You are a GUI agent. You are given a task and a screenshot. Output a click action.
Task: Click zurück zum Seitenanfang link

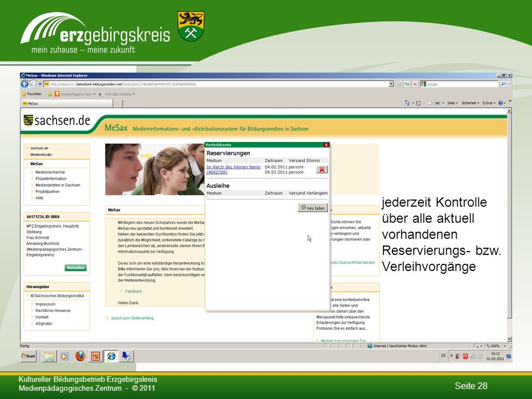[132, 318]
